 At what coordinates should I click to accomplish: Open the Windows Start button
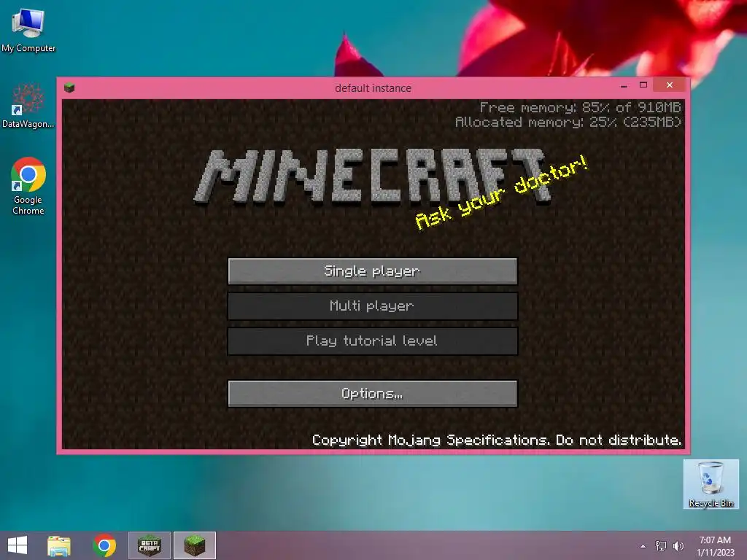tap(18, 545)
